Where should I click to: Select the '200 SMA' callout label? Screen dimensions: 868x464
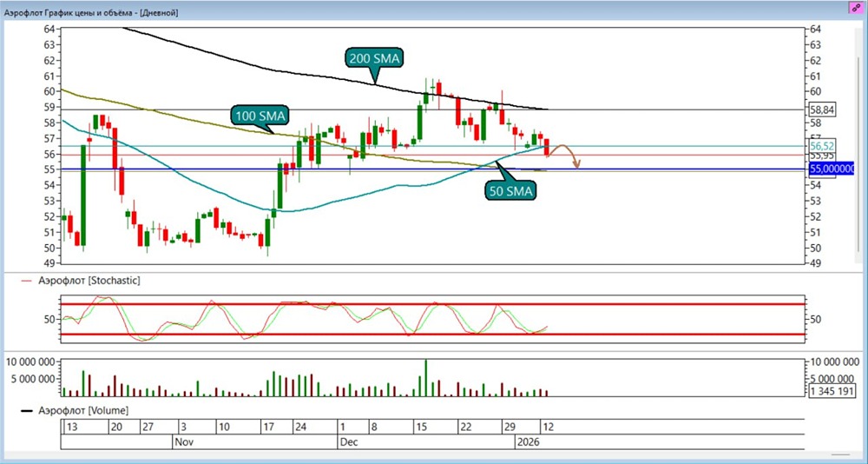click(x=373, y=58)
